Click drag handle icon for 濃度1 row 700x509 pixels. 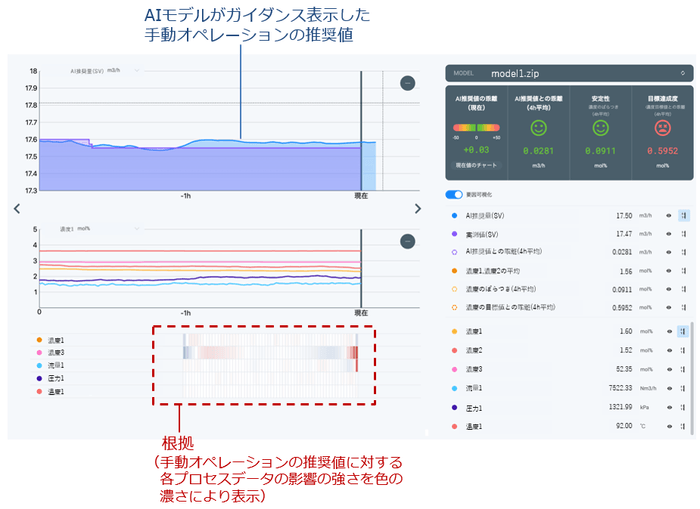tap(684, 331)
